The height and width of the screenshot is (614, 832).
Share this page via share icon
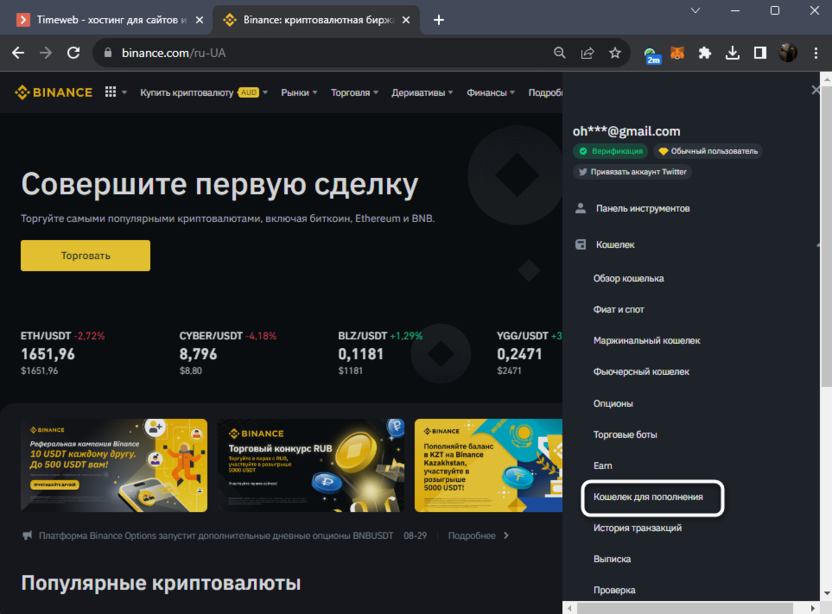587,53
